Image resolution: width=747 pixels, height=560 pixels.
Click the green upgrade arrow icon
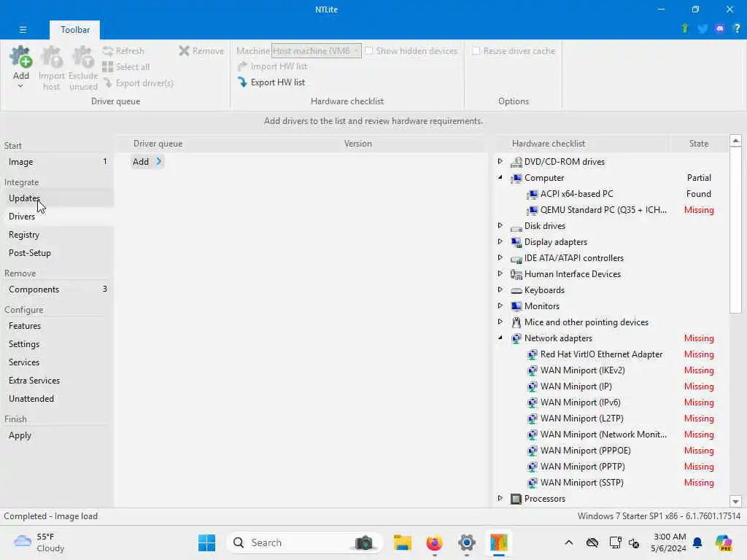[685, 28]
